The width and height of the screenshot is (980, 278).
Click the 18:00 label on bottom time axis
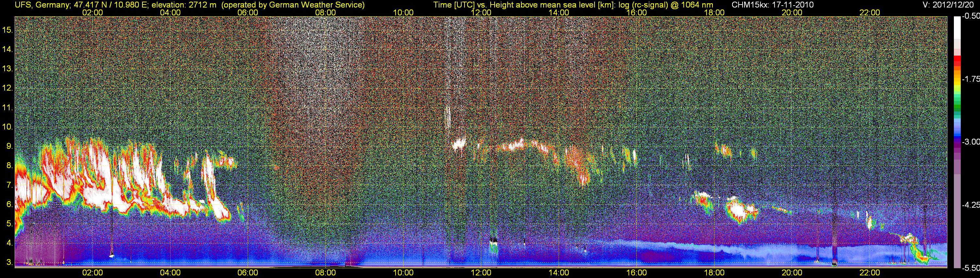coord(714,273)
